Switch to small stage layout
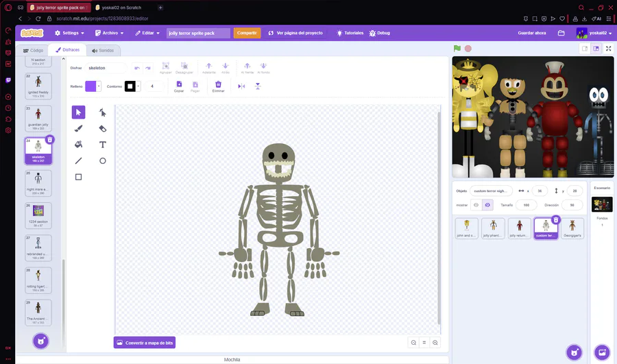The width and height of the screenshot is (617, 364). (x=585, y=49)
